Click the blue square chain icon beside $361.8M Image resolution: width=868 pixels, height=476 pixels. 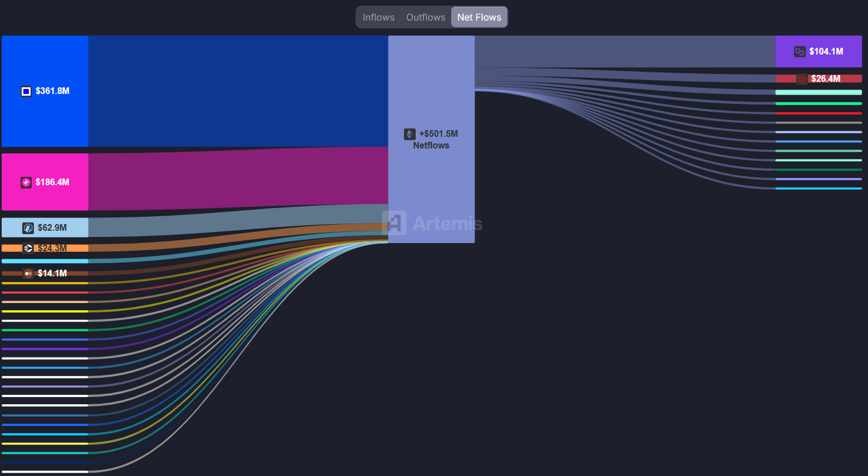click(x=26, y=91)
